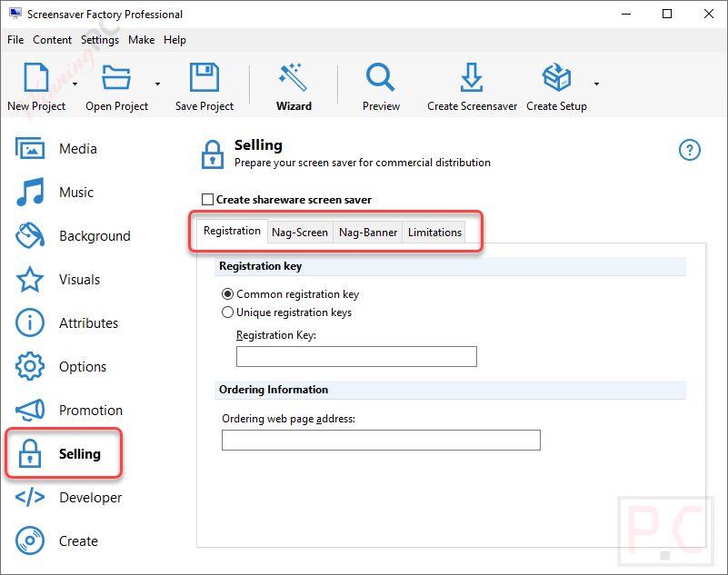
Task: Minimize the Screensaver Factory window
Action: click(626, 14)
